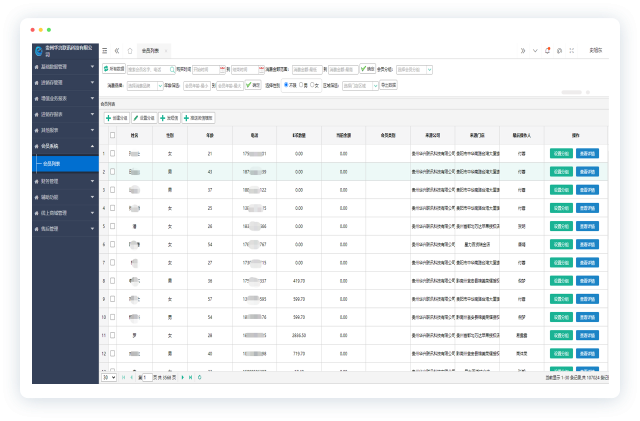Focus the member name or phone search field

point(151,70)
